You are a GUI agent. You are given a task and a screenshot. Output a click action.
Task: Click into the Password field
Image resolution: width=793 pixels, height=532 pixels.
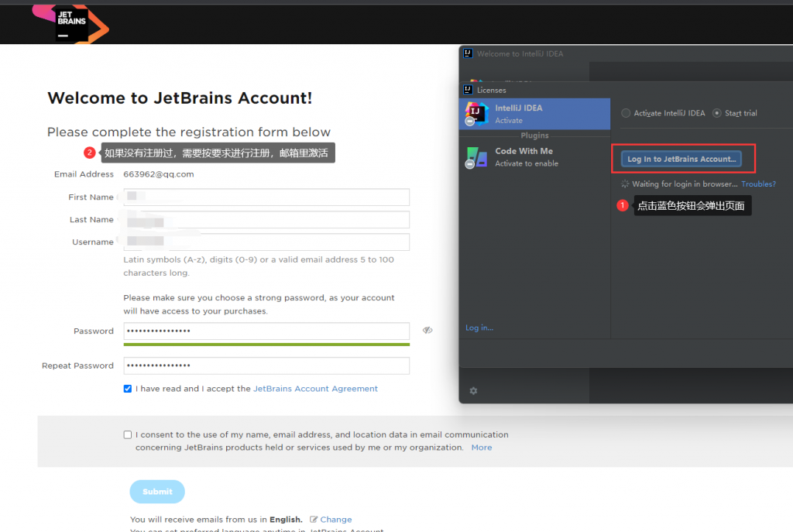[x=266, y=331]
